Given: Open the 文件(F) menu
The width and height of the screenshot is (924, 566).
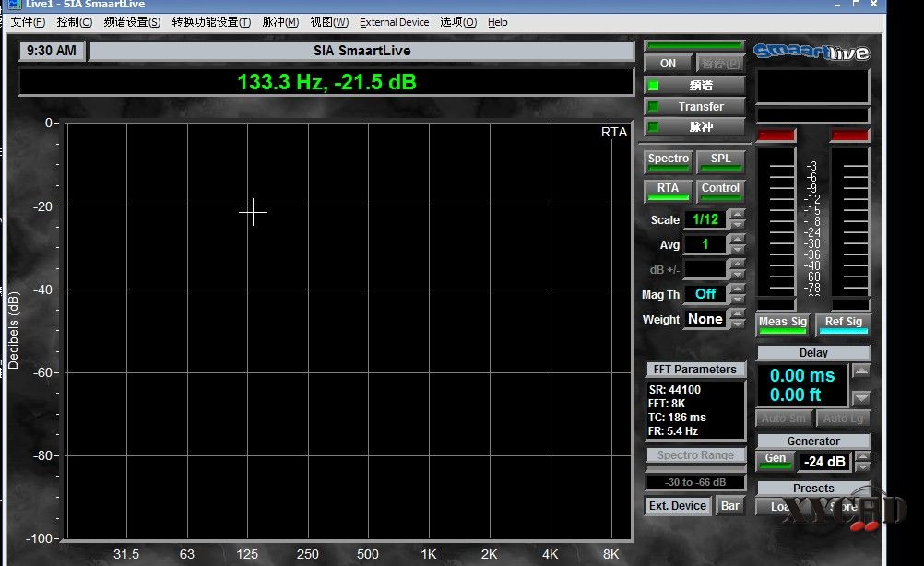Looking at the screenshot, I should 28,22.
